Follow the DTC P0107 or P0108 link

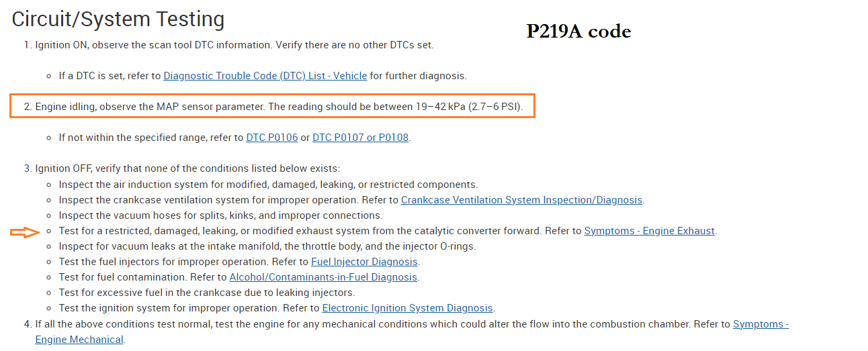(x=361, y=138)
